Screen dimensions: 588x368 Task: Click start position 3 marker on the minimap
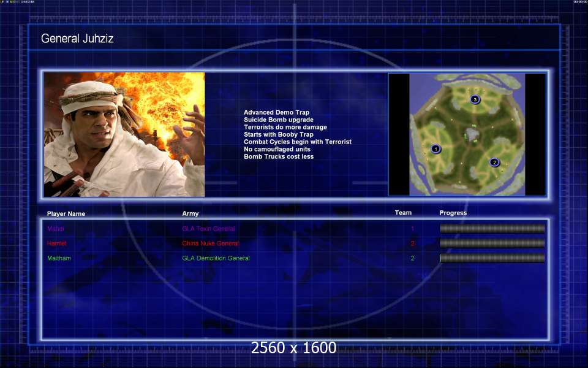475,99
